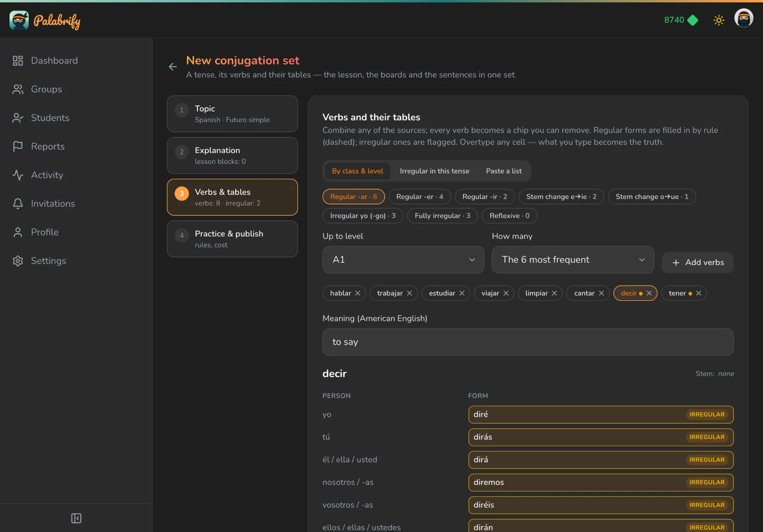
Task: Collapse the sidebar panel
Action: point(76,518)
